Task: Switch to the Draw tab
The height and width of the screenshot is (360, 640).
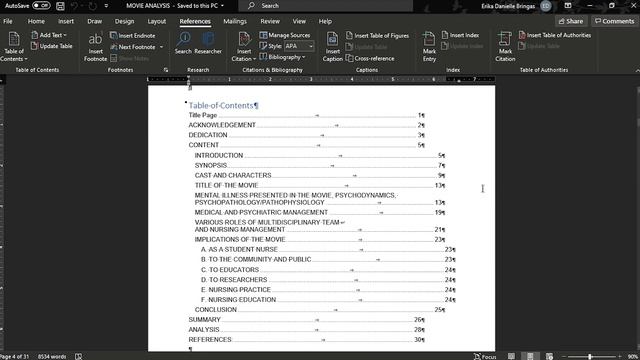Action: (94, 21)
